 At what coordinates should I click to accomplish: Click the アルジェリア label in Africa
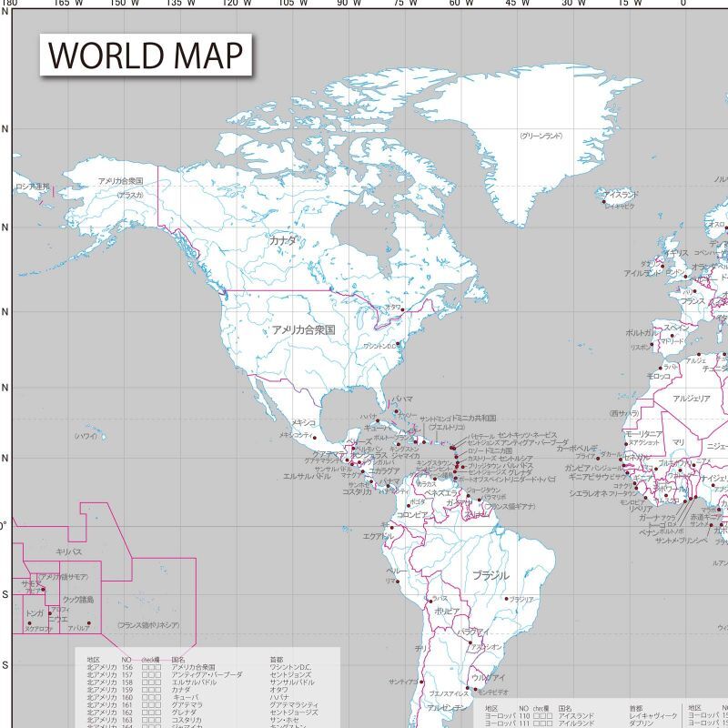click(692, 399)
